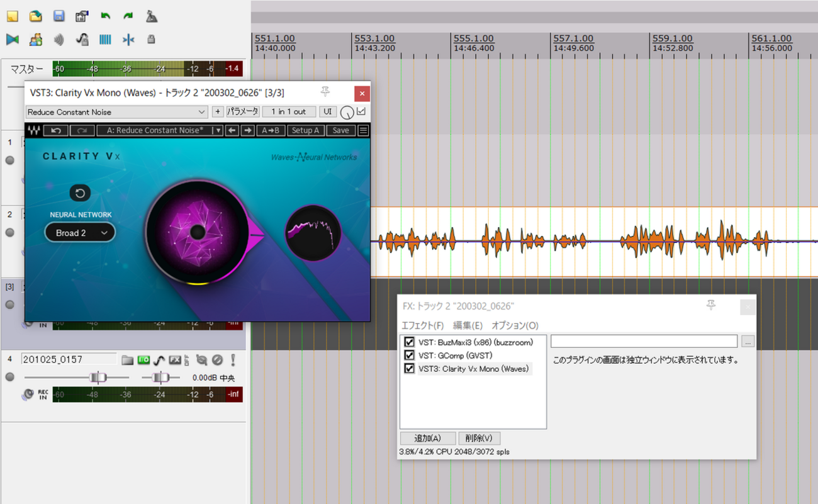Copy A to B settings in Clarity Vx
The height and width of the screenshot is (504, 818).
(x=271, y=130)
